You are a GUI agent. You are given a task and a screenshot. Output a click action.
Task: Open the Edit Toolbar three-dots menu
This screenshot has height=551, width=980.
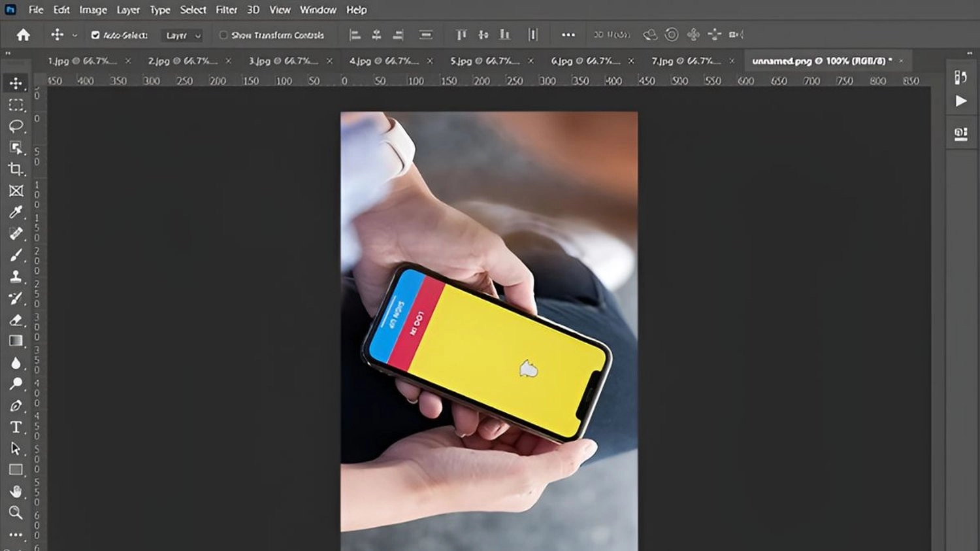(x=16, y=535)
